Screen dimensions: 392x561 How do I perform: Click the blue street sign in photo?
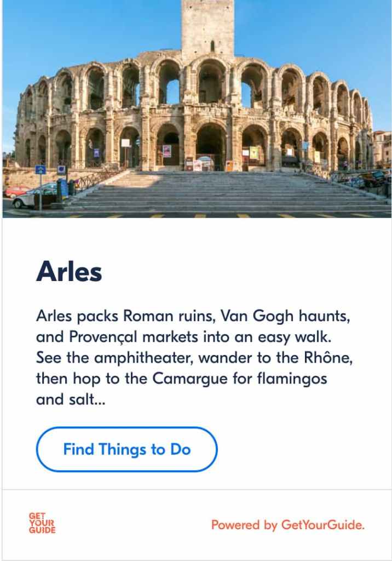tap(40, 170)
